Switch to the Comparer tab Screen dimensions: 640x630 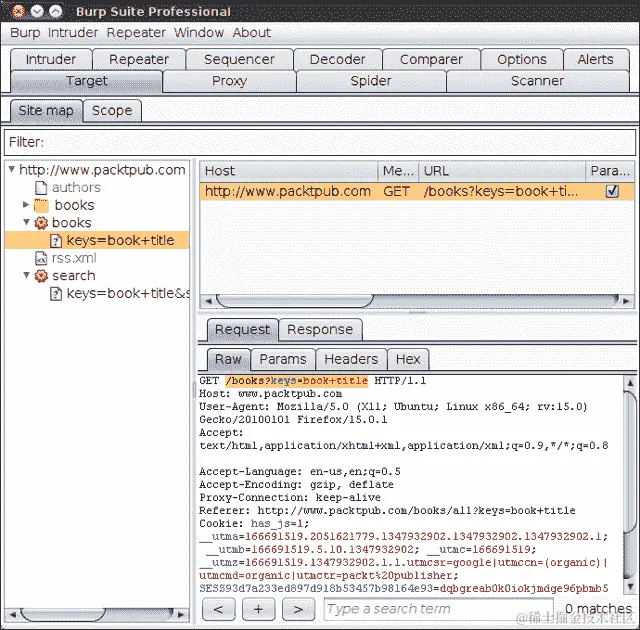click(x=431, y=60)
